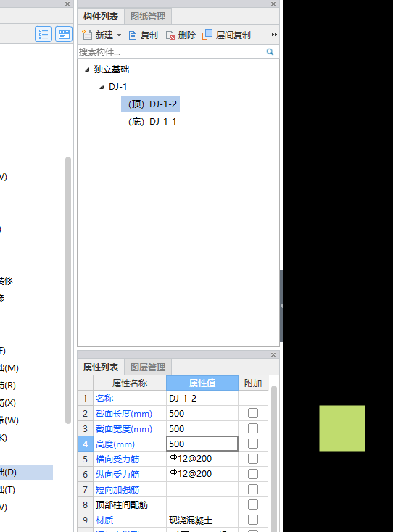
Task: Click the 短向加强筋 property link
Action: (117, 489)
